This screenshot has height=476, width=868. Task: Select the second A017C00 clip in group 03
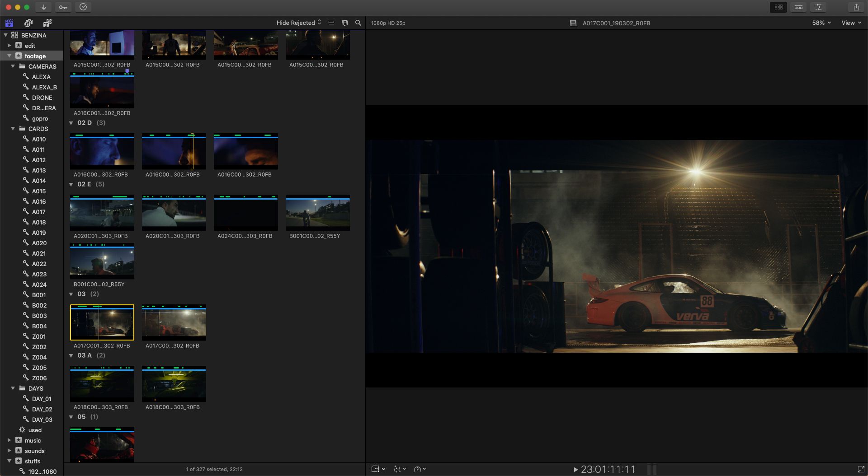click(x=174, y=322)
